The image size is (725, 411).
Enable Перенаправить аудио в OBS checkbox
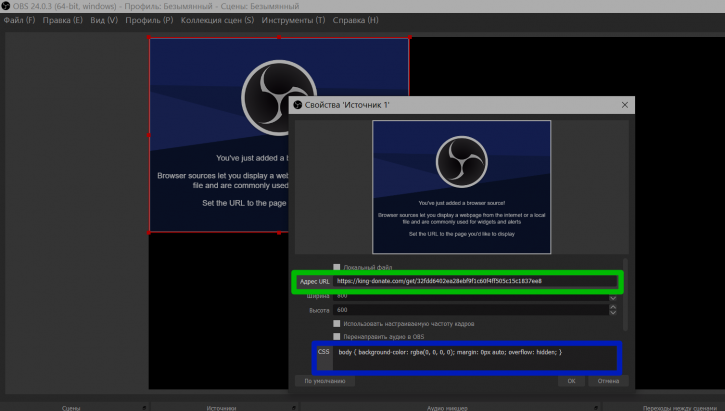pos(337,337)
